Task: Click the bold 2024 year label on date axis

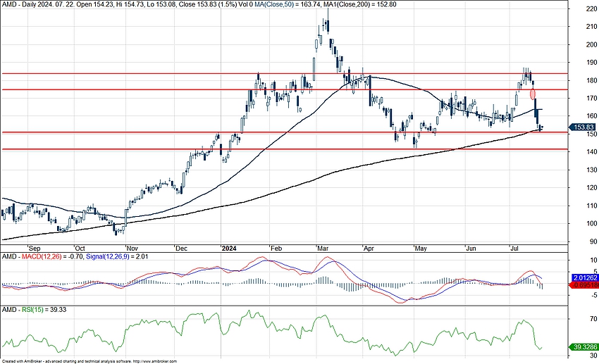Action: (229, 249)
